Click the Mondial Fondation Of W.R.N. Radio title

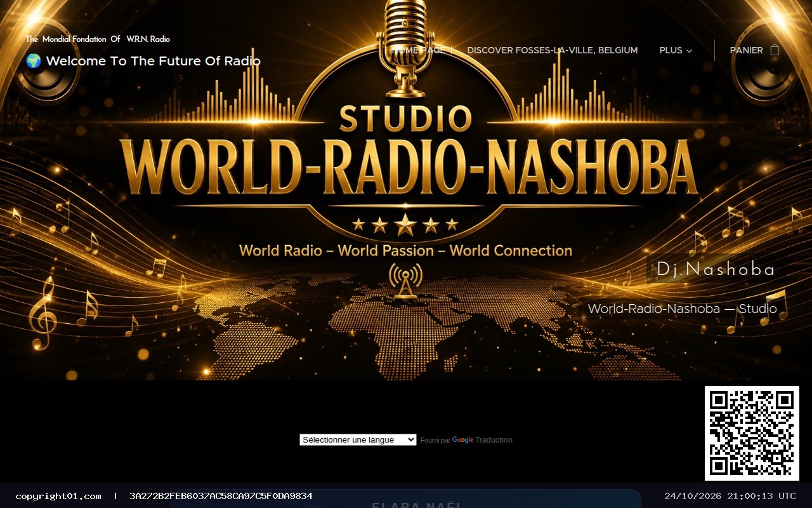pyautogui.click(x=98, y=39)
